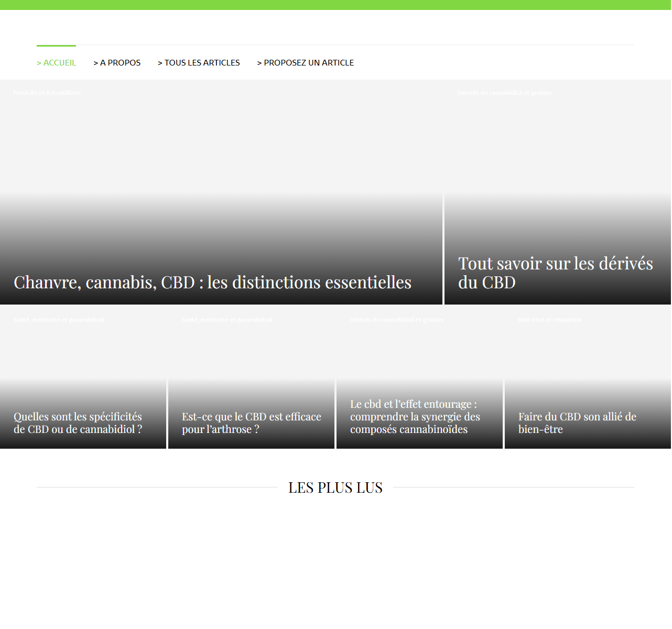Click Santé category label above the arthrose article
Screen dimensions: 672x629
click(x=226, y=320)
